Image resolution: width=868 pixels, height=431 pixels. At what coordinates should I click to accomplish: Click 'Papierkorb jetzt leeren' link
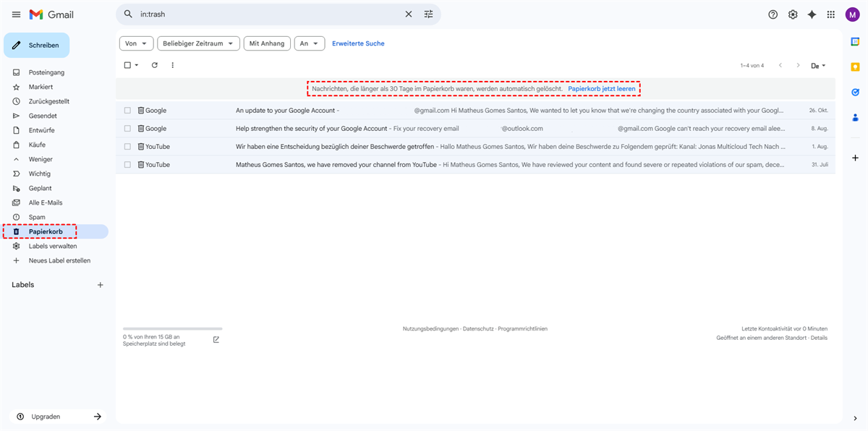601,89
